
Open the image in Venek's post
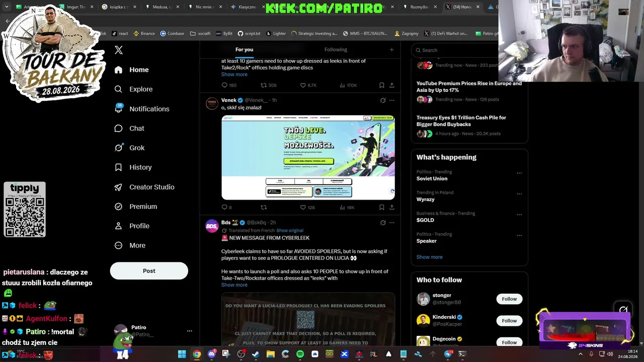308,157
